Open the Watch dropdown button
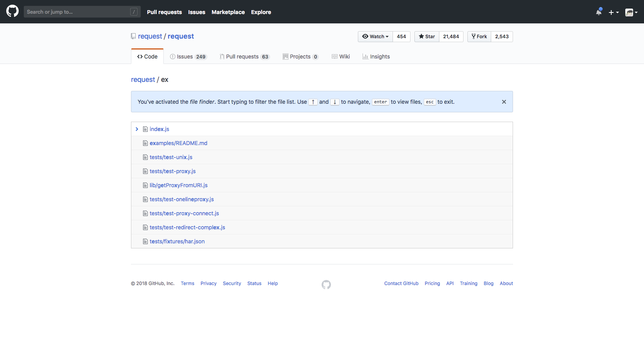Image resolution: width=644 pixels, height=358 pixels. click(x=375, y=37)
